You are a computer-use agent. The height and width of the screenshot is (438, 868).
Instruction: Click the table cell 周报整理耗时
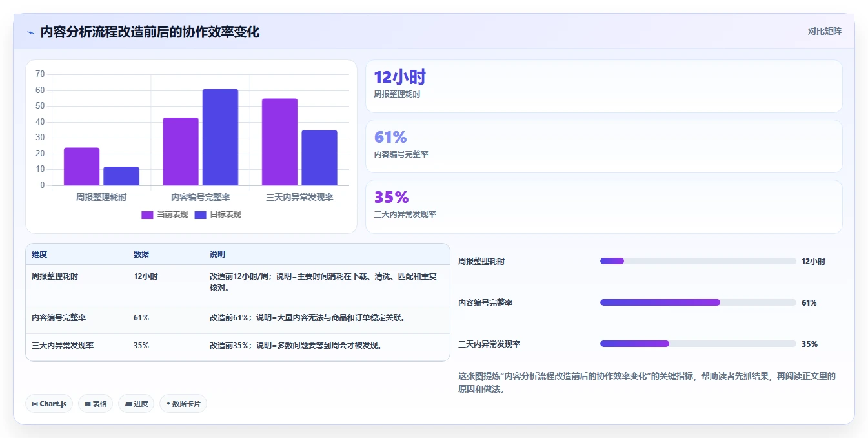[55, 276]
